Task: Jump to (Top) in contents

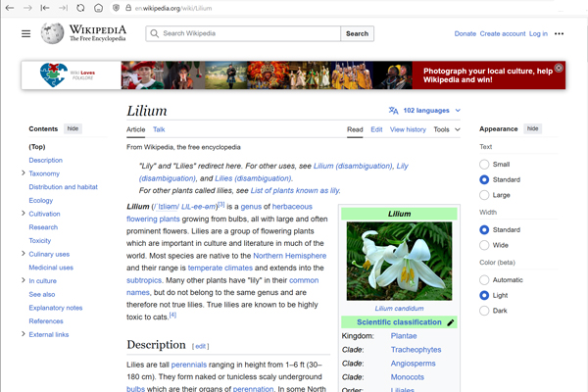Action: (x=37, y=147)
